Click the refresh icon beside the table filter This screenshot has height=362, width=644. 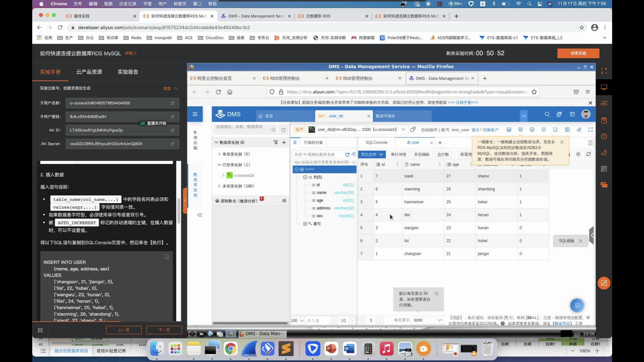click(347, 155)
